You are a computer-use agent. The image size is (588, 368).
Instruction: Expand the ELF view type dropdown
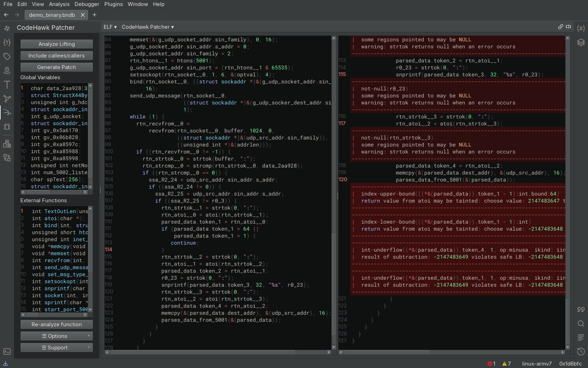pyautogui.click(x=110, y=27)
